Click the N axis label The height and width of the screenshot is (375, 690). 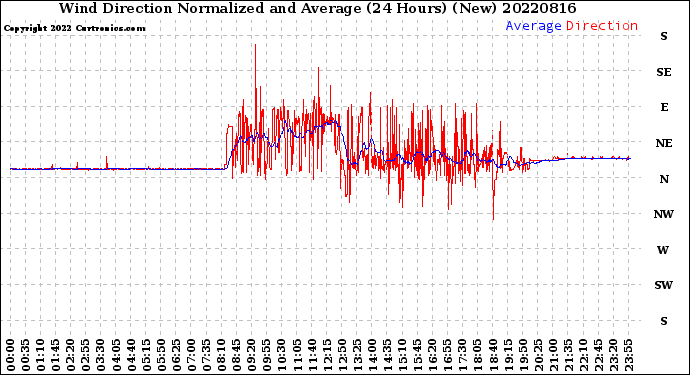coord(664,179)
